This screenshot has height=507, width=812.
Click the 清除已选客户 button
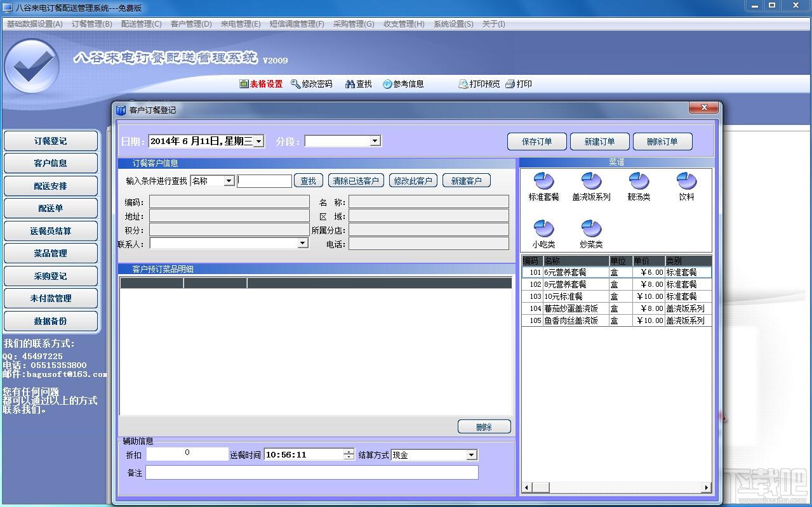[356, 181]
